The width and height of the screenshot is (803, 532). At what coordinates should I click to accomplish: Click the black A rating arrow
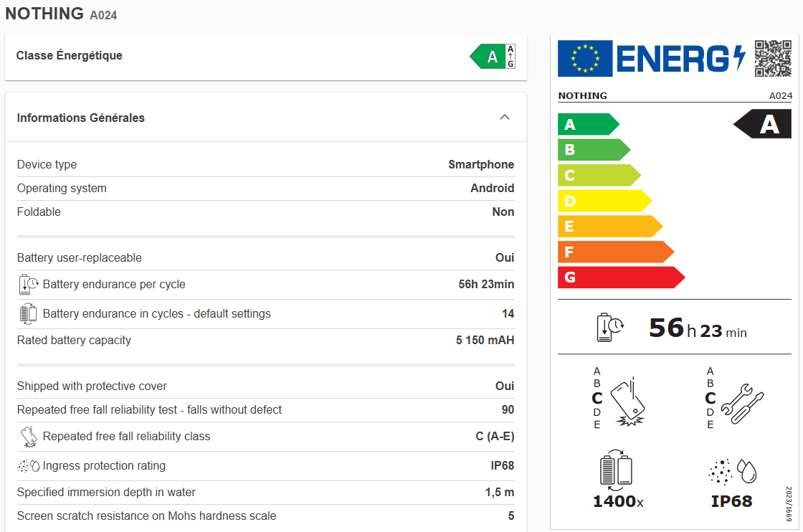click(763, 124)
